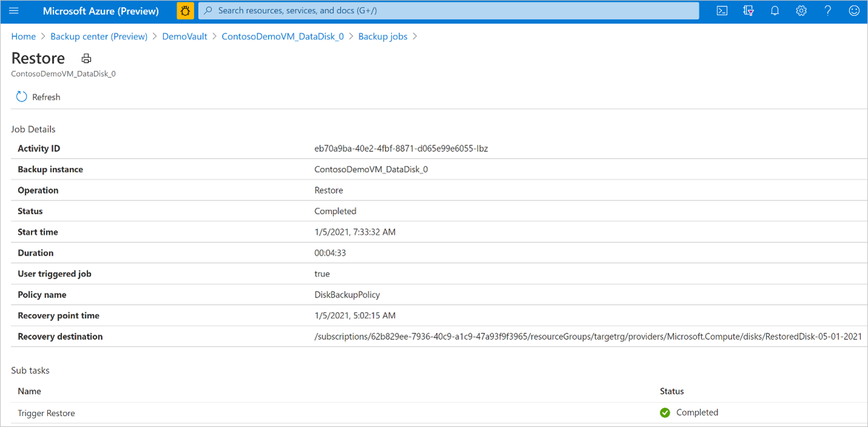The height and width of the screenshot is (427, 868).
Task: Open Backup jobs from the breadcrumb
Action: 382,36
